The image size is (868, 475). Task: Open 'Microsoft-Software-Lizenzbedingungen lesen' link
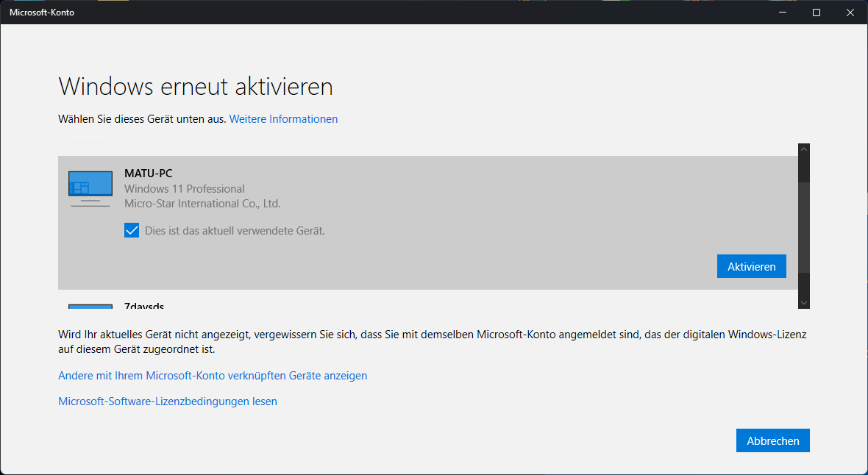coord(168,401)
